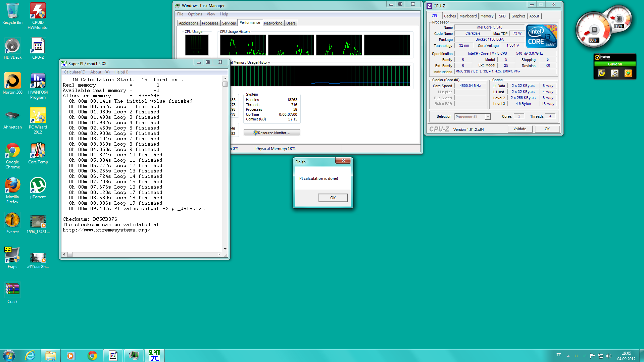Open the Calculate(C) menu in Super PI
The image size is (644, 362).
pyautogui.click(x=75, y=72)
